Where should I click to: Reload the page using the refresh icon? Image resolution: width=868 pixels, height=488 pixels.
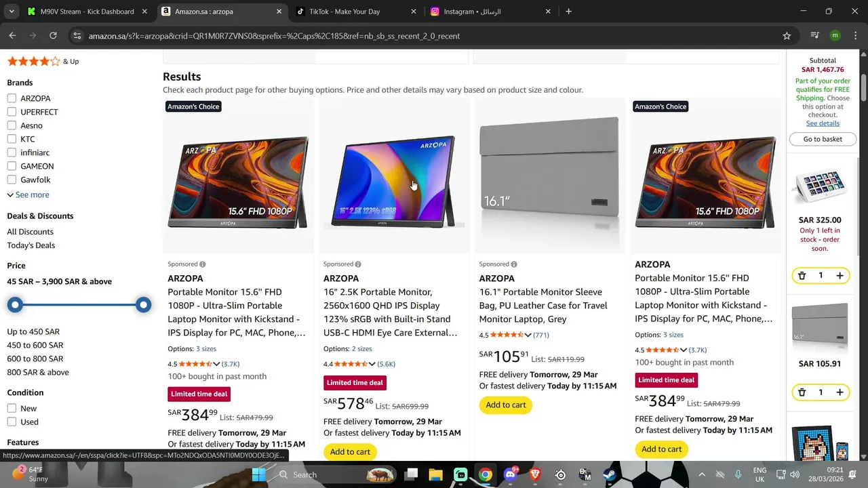click(53, 36)
